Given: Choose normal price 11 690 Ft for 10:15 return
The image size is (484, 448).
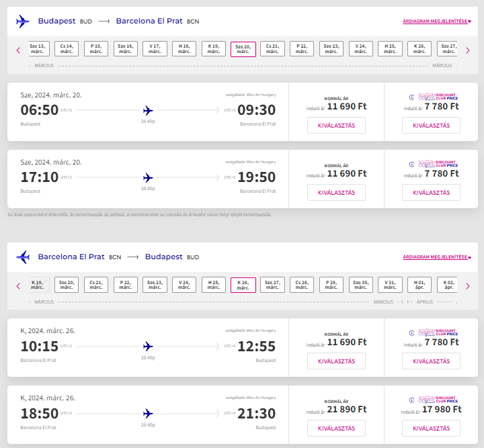Looking at the screenshot, I should (x=336, y=361).
